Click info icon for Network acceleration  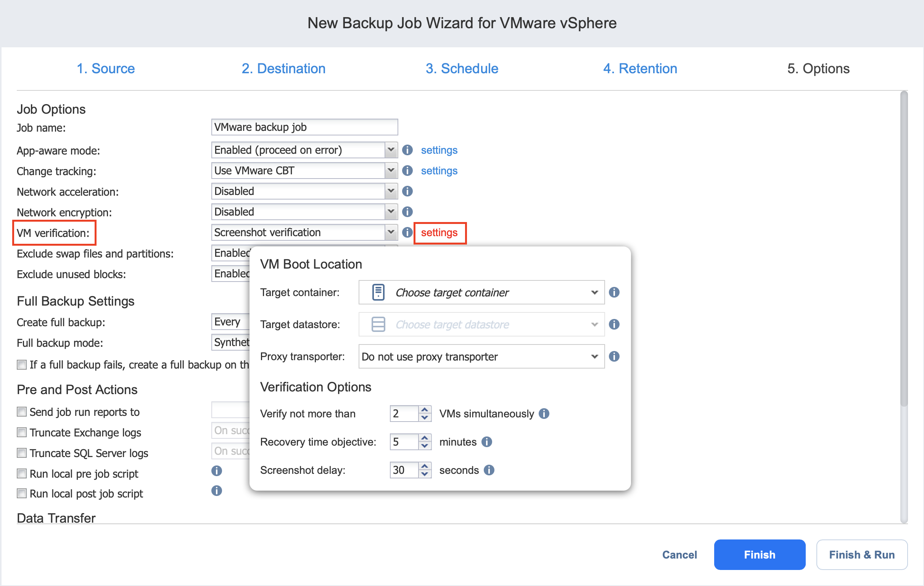point(407,191)
